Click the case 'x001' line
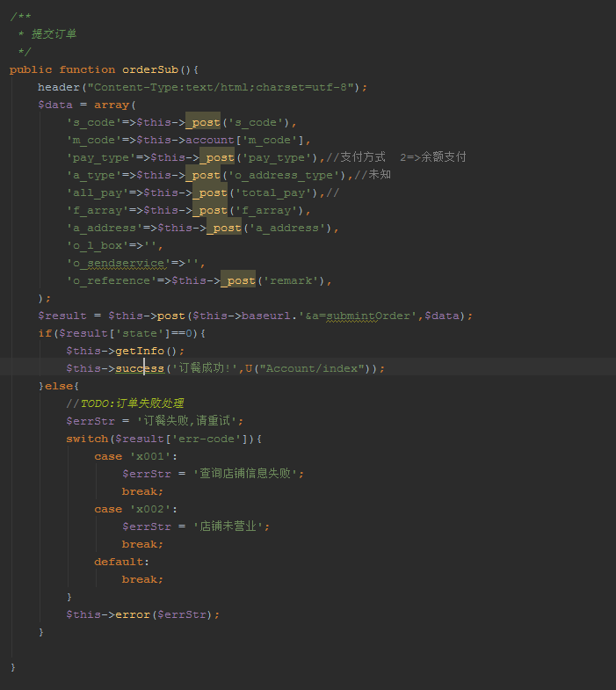This screenshot has height=690, width=616. pos(135,456)
